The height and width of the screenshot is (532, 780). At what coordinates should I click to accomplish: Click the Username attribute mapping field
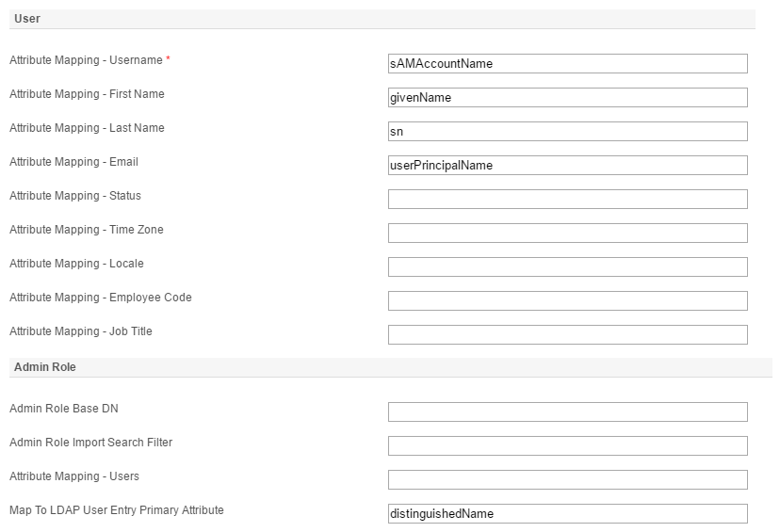567,64
